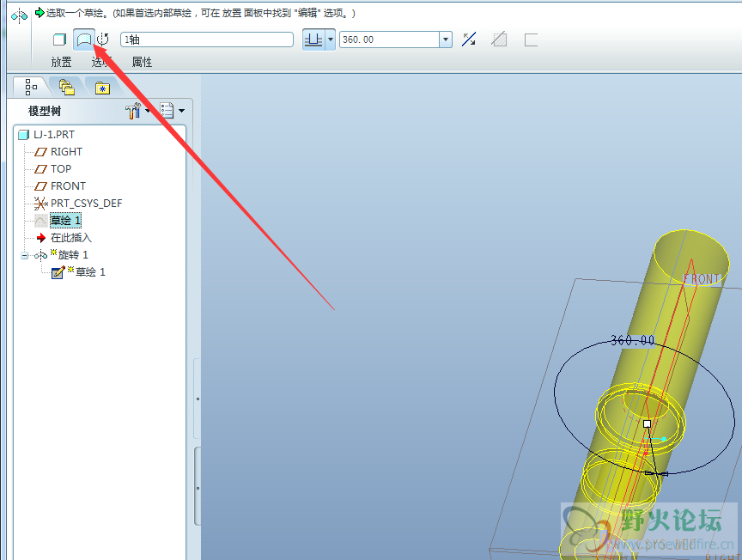Select the revolve as solid icon
742x560 pixels.
pyautogui.click(x=59, y=40)
